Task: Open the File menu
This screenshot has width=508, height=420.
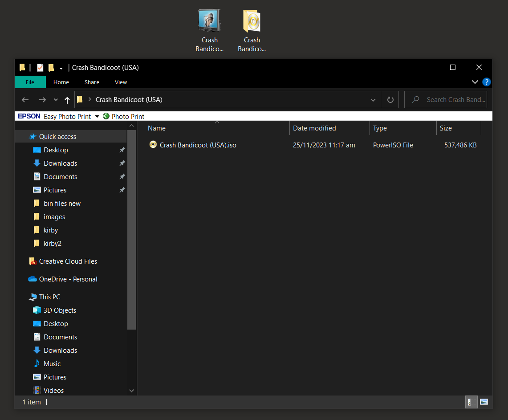Action: pyautogui.click(x=30, y=82)
